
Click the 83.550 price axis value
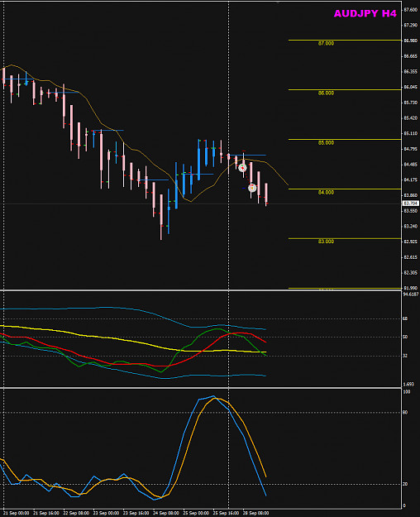point(410,211)
